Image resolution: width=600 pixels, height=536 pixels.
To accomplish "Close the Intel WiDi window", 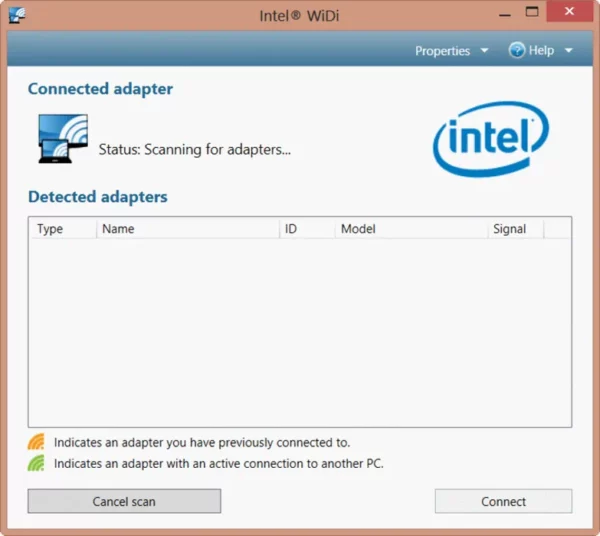I will (x=569, y=11).
